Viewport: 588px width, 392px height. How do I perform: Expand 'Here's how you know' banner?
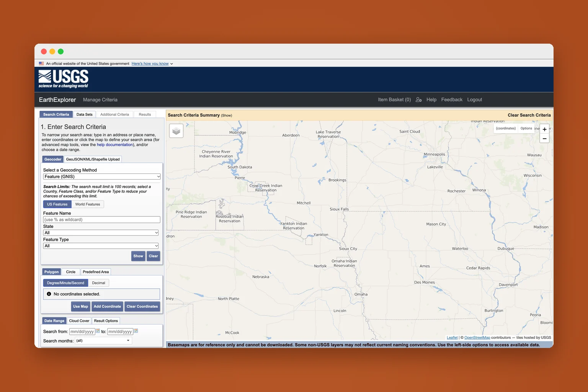[152, 64]
